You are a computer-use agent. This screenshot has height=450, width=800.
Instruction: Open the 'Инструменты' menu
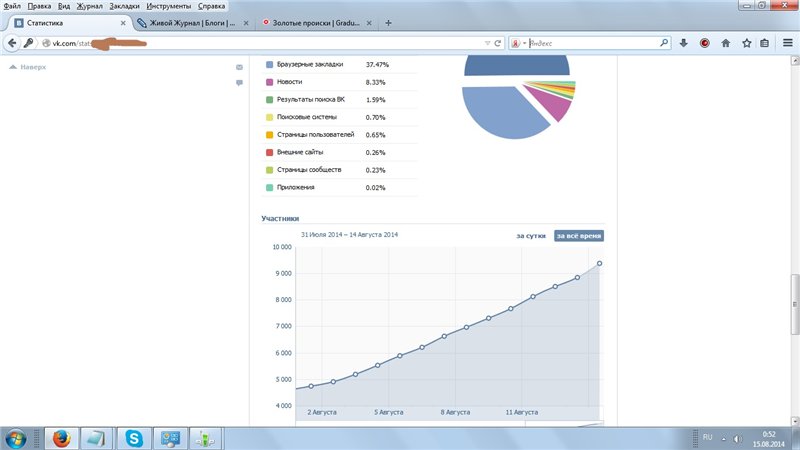(x=168, y=6)
